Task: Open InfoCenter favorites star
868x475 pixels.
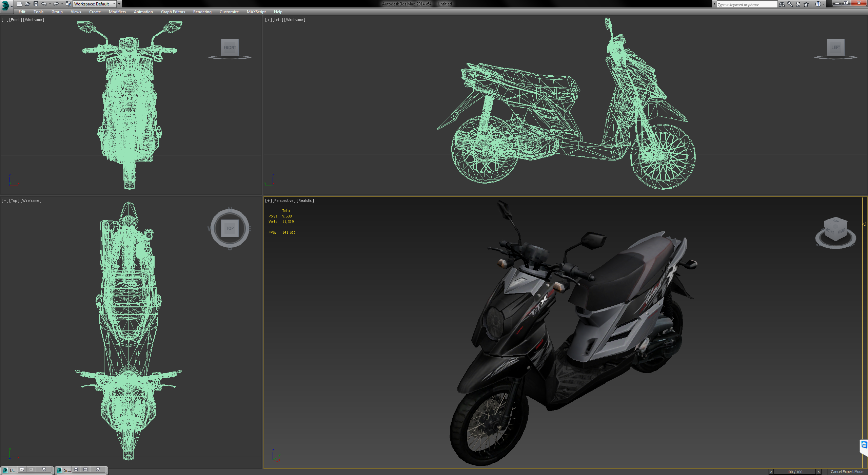Action: click(806, 4)
